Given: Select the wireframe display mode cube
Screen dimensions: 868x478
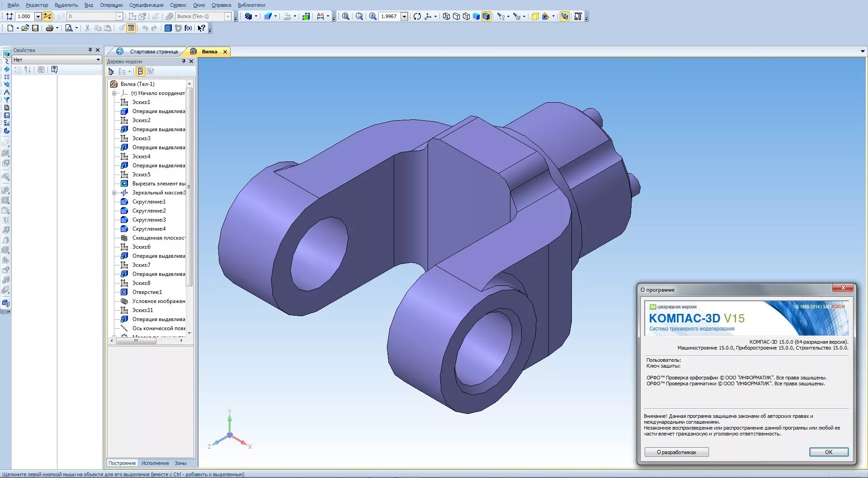Looking at the screenshot, I should click(x=447, y=16).
